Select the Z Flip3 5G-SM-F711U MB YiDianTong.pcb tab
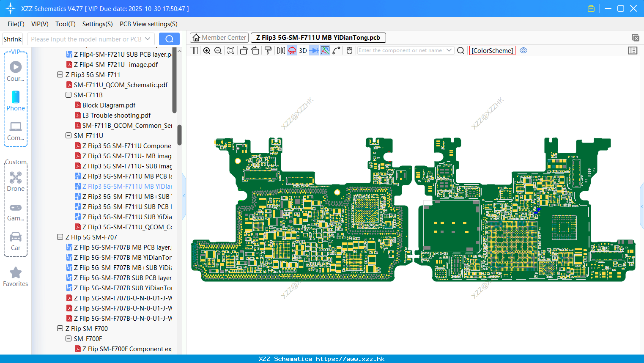Image resolution: width=644 pixels, height=363 pixels. (318, 38)
